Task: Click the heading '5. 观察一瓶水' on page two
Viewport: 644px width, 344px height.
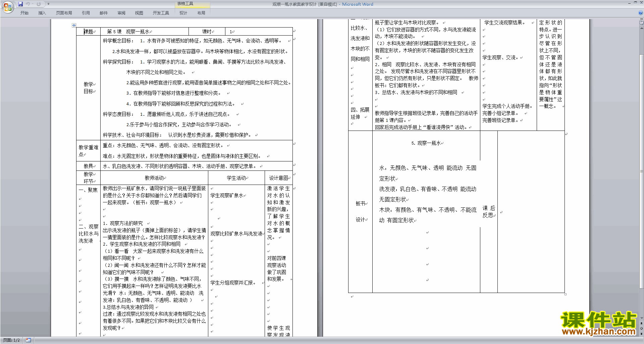Action: tap(426, 143)
